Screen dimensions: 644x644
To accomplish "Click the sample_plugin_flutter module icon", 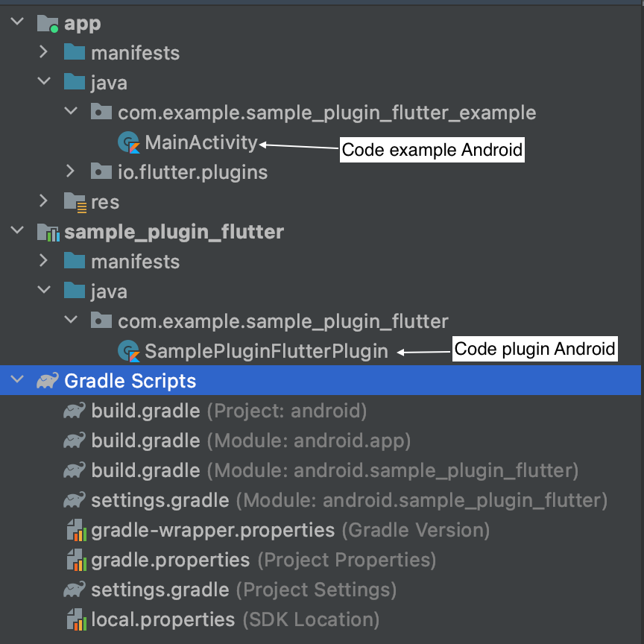I will [x=48, y=233].
